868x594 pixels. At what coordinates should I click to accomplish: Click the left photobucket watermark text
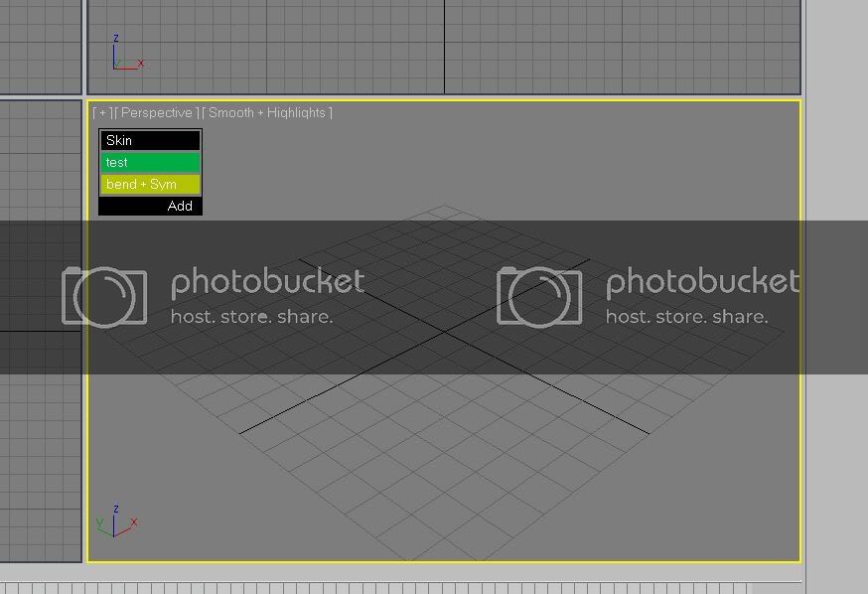coord(267,283)
